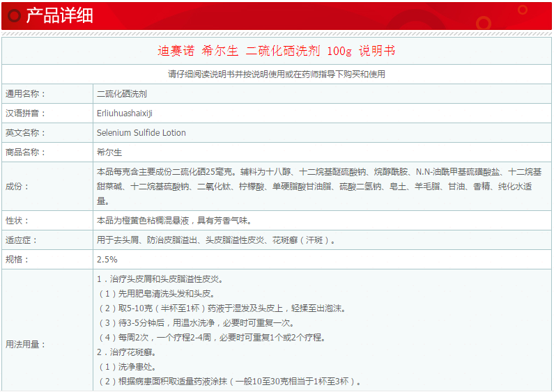Click the 汉语拼音 label cell

pyautogui.click(x=47, y=113)
